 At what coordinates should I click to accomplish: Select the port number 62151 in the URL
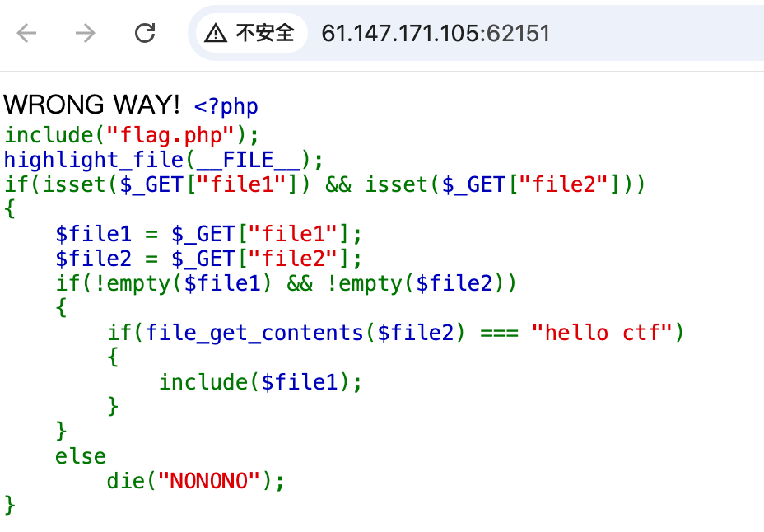517,33
